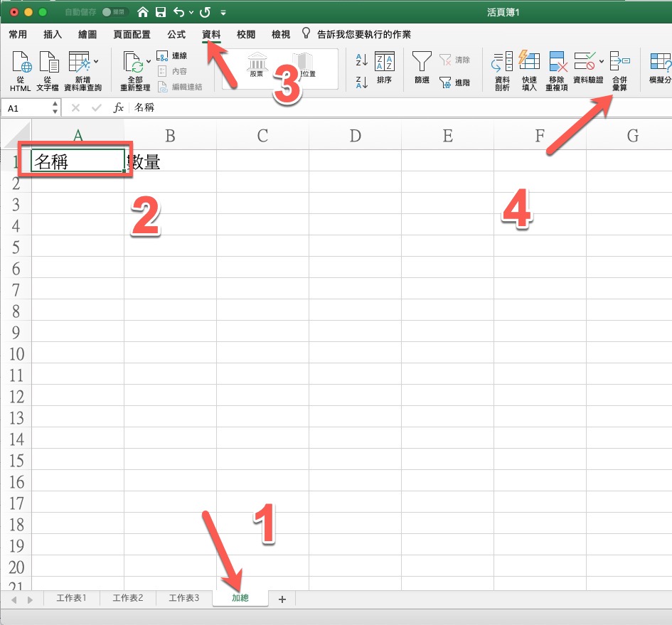Click the insert function fx icon
Screen dimensions: 672x625
[x=118, y=107]
